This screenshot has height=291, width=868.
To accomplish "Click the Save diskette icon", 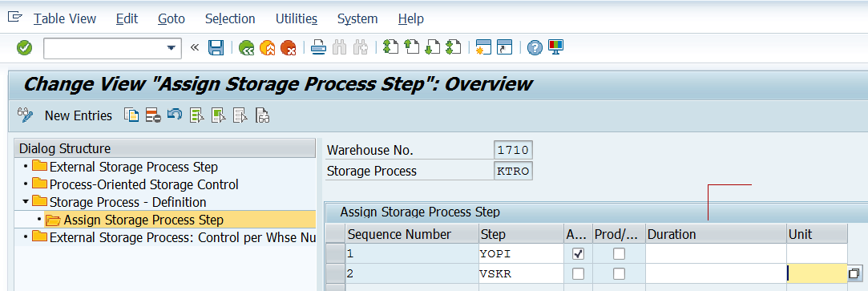I will tap(216, 47).
